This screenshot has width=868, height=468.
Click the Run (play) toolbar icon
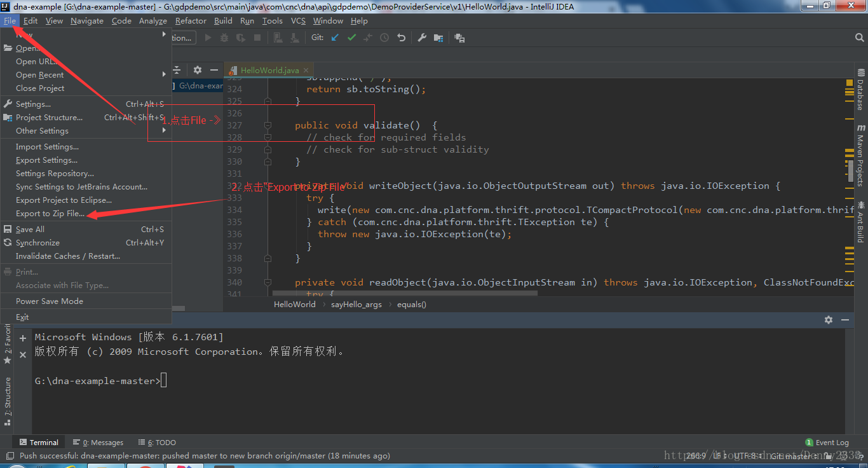point(208,38)
